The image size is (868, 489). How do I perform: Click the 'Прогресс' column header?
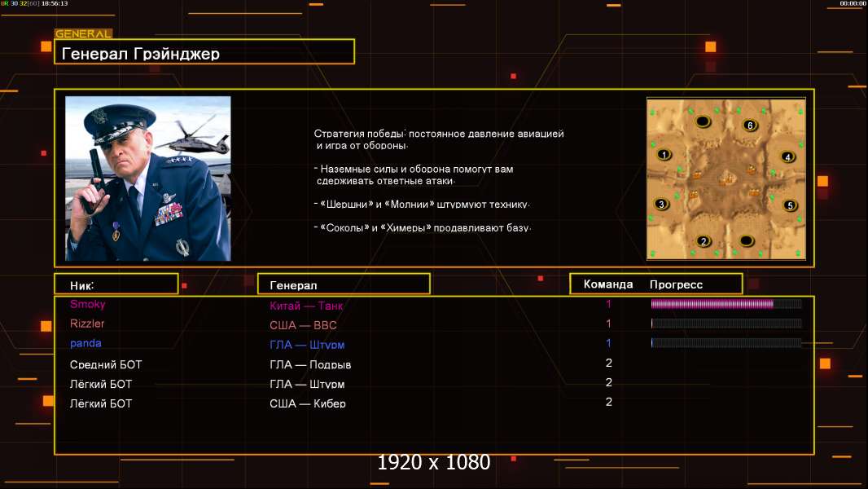(x=676, y=284)
